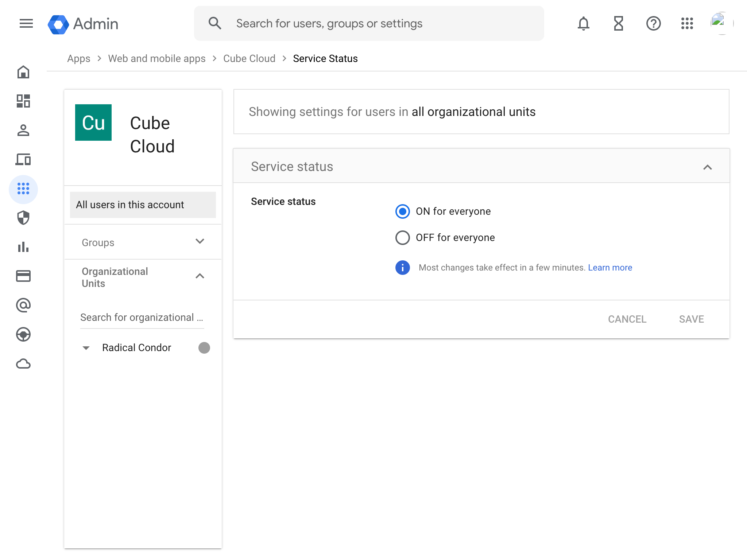Click the Radical Condor status dot

click(204, 348)
